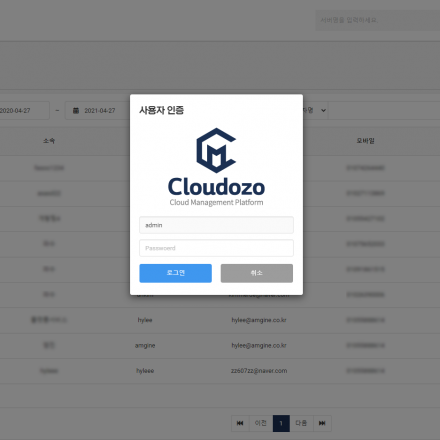
Task: Click the start date field 2020-04-27
Action: [x=23, y=110]
